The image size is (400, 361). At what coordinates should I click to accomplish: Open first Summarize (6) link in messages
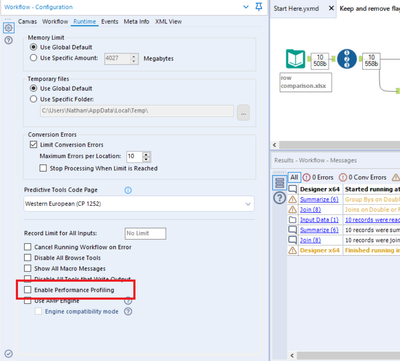319,199
